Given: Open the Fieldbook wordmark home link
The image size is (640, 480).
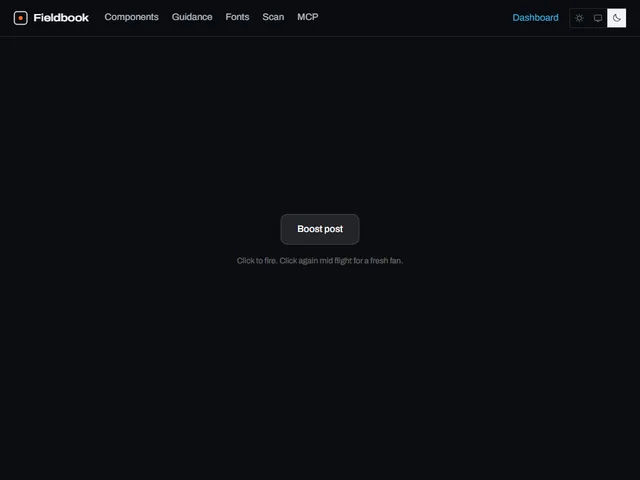Looking at the screenshot, I should pyautogui.click(x=61, y=18).
